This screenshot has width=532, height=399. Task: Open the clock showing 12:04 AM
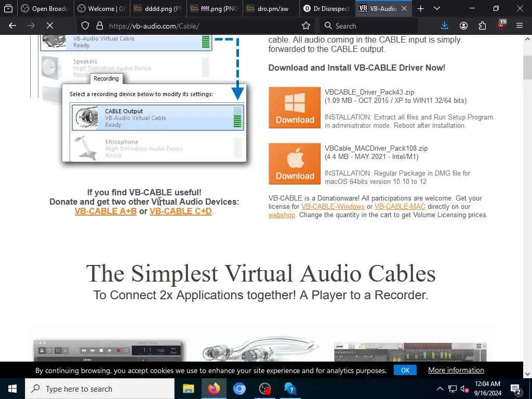[487, 389]
